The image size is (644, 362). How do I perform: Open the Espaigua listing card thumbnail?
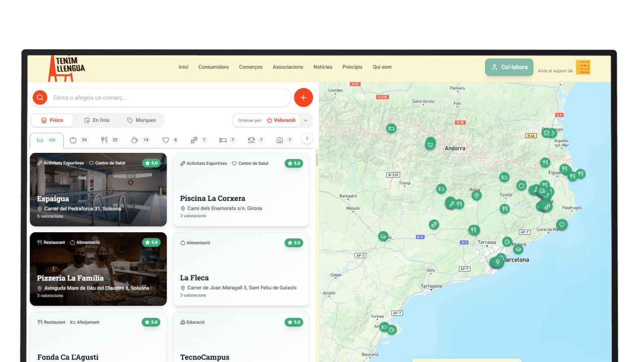(x=98, y=190)
